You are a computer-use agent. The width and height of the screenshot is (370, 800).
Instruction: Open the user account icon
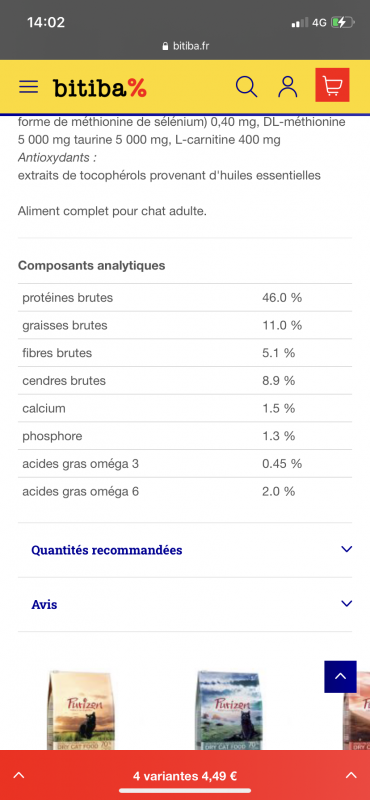pos(288,86)
